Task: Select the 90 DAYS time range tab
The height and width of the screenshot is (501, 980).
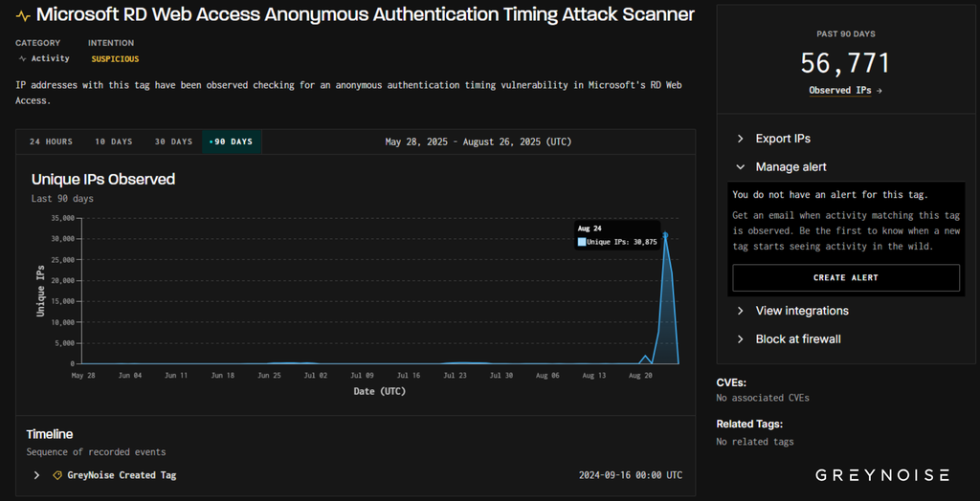Action: point(232,142)
